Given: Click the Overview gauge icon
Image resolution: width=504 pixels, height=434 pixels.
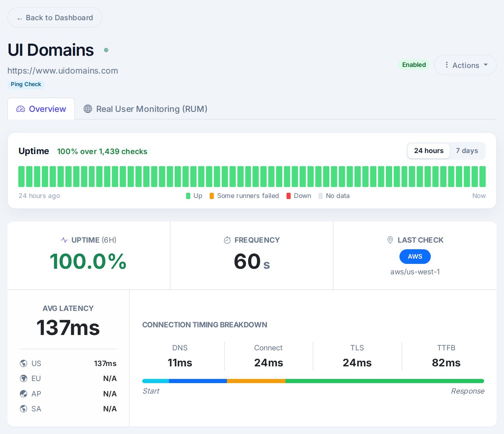Looking at the screenshot, I should coord(21,109).
